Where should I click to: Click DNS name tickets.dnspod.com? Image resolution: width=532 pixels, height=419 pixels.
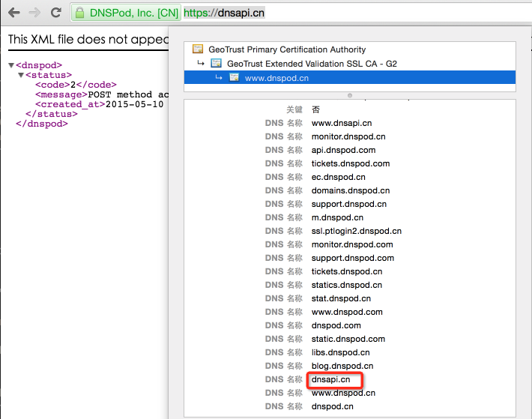click(x=351, y=163)
